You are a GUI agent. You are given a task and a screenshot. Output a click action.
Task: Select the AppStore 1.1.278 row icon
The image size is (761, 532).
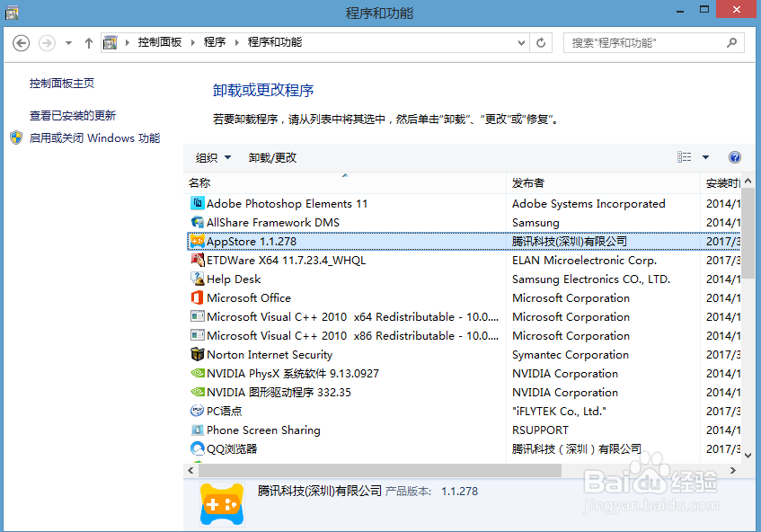[197, 241]
